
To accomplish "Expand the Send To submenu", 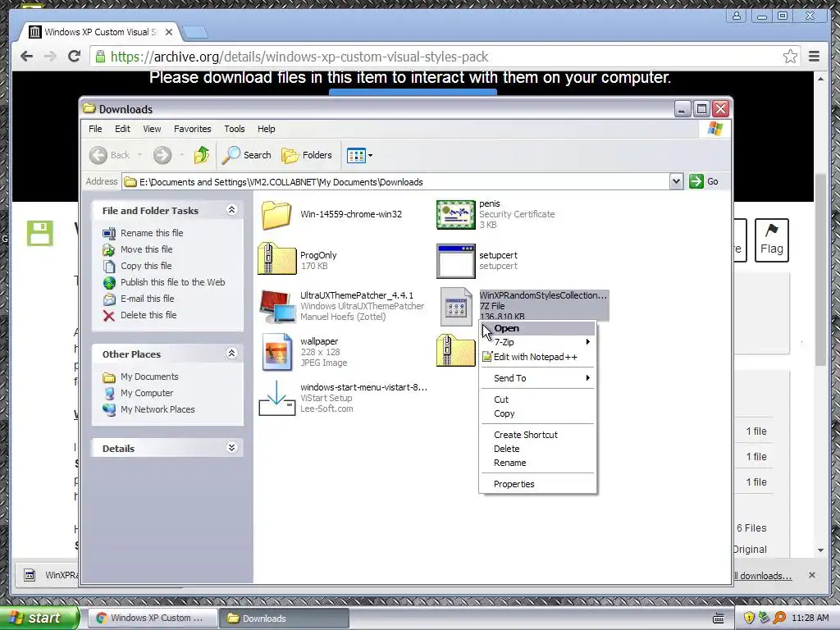I will point(538,378).
